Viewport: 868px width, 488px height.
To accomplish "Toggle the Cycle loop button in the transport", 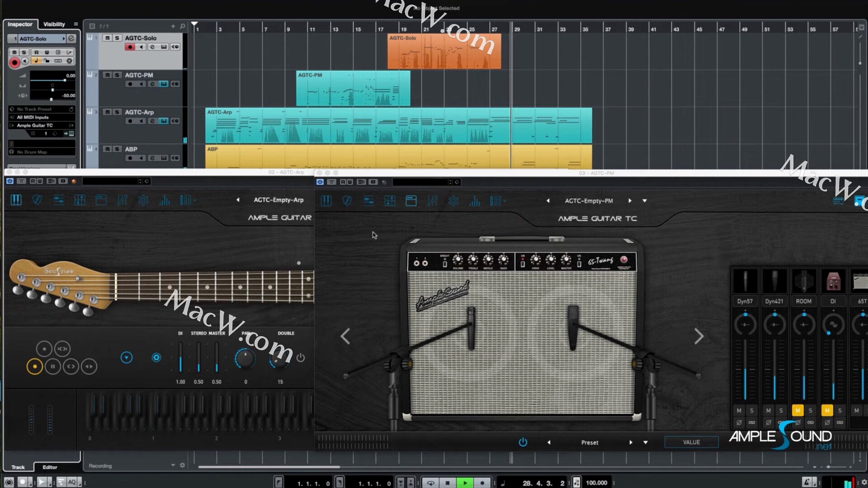I will [430, 483].
